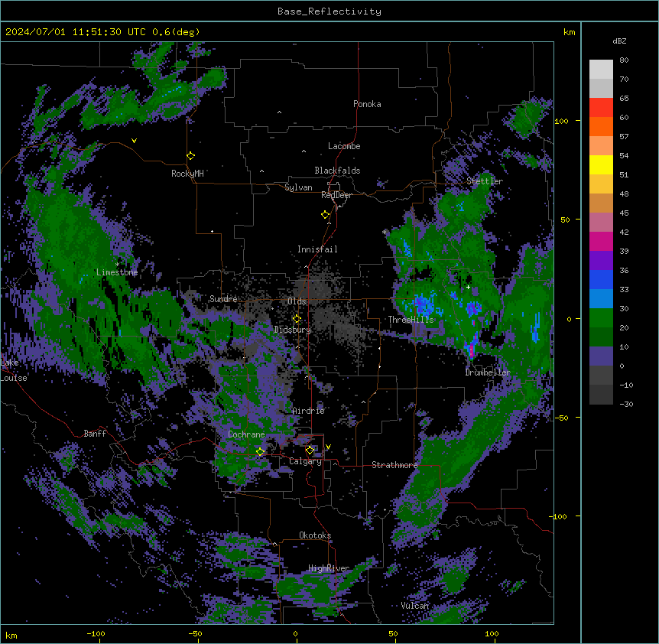659x644 pixels.
Task: Click the 80 dBZ value at the legend top
Action: click(624, 60)
